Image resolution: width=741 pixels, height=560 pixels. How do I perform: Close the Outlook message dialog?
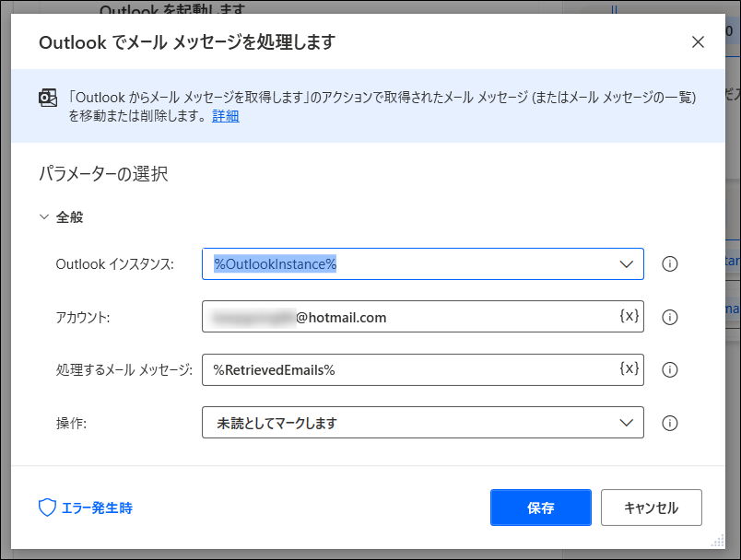[x=698, y=42]
